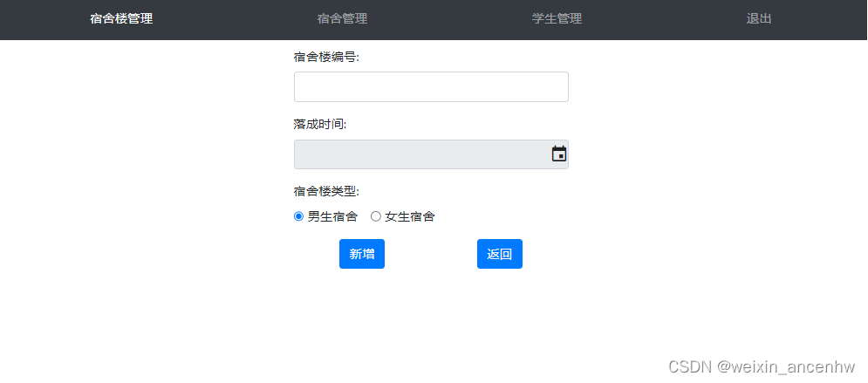Open the 宿舍楼管理 navigation tab
This screenshot has height=383, width=868.
tap(121, 19)
